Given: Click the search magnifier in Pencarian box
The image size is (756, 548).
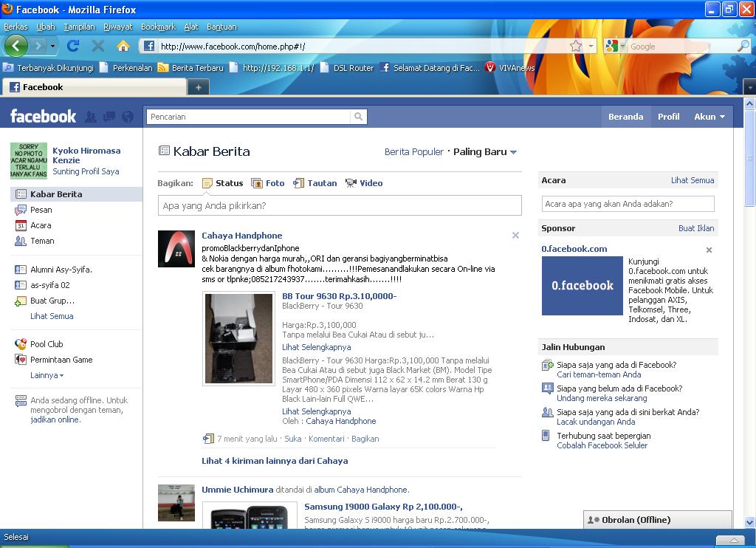Looking at the screenshot, I should (358, 116).
